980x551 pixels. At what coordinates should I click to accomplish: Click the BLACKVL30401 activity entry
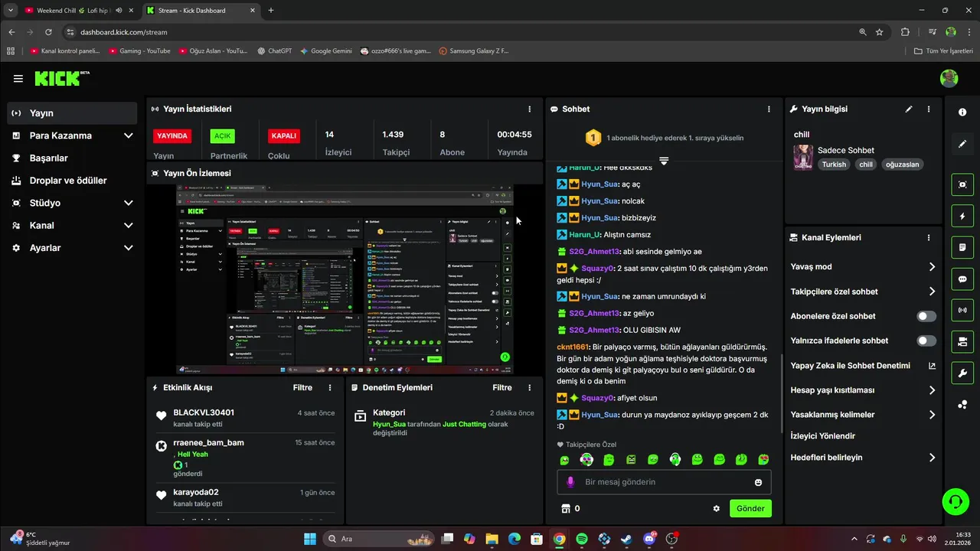(x=245, y=418)
